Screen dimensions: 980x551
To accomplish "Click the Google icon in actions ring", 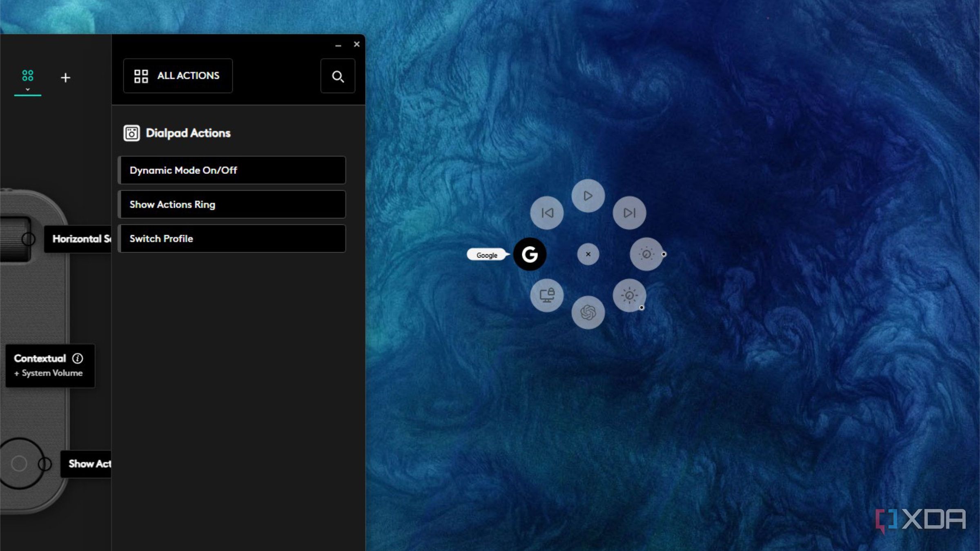I will point(530,254).
